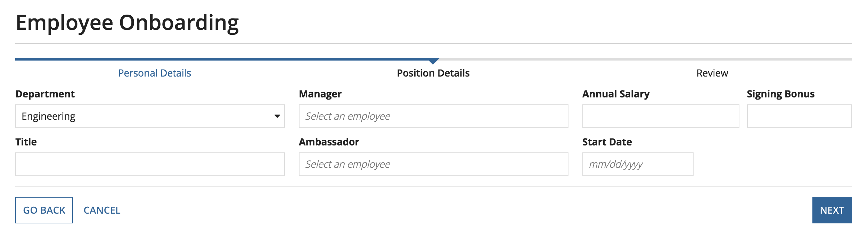Focus the Annual Salary input field

660,116
